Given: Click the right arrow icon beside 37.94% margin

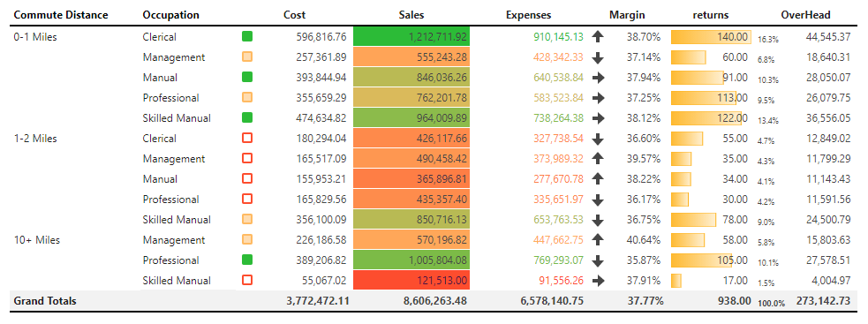Looking at the screenshot, I should click(x=597, y=78).
